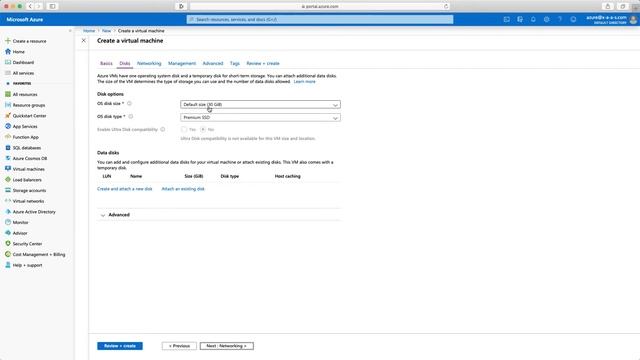Viewport: 640px width, 360px height.
Task: Open the Tags tab
Action: coord(235,64)
